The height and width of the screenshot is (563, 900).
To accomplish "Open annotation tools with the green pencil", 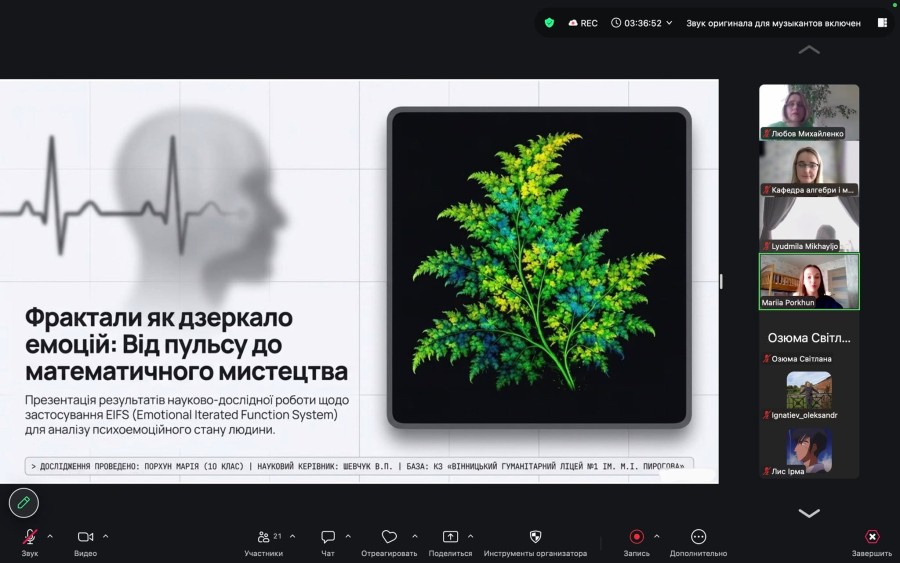I will pos(24,503).
